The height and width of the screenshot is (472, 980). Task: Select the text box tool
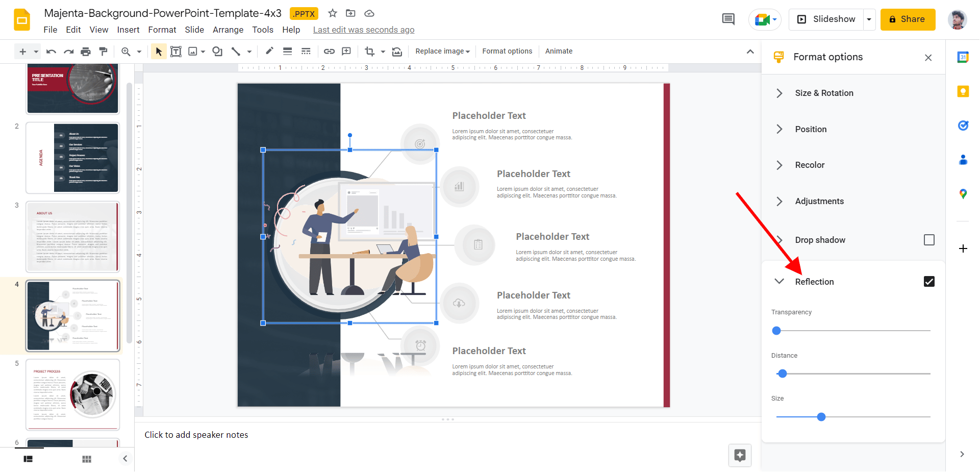pos(175,52)
